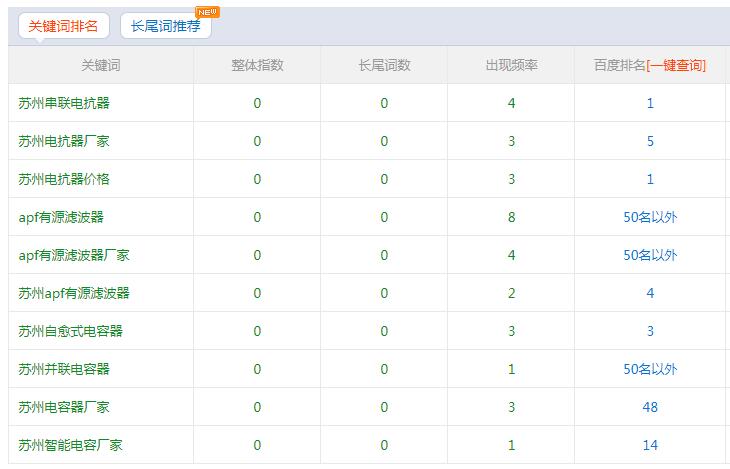The height and width of the screenshot is (469, 730).
Task: Click 50名以外 rank for 苏州并联电容器
Action: 650,369
